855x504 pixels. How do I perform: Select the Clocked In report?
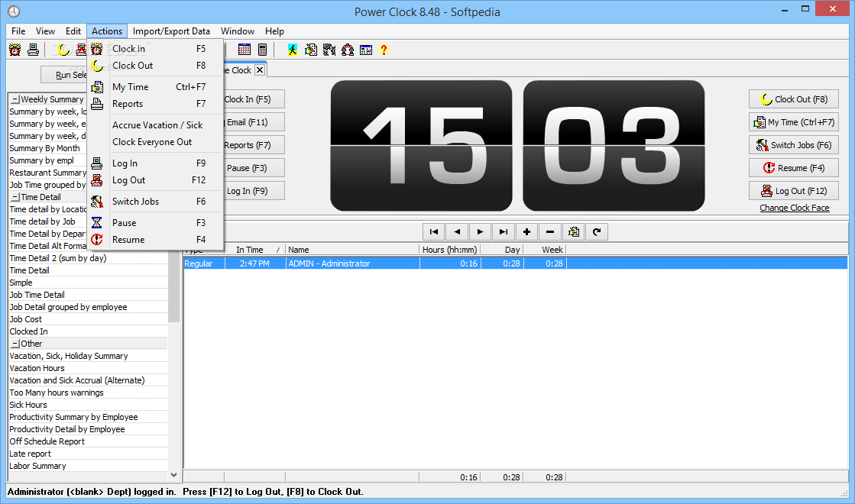click(x=88, y=331)
